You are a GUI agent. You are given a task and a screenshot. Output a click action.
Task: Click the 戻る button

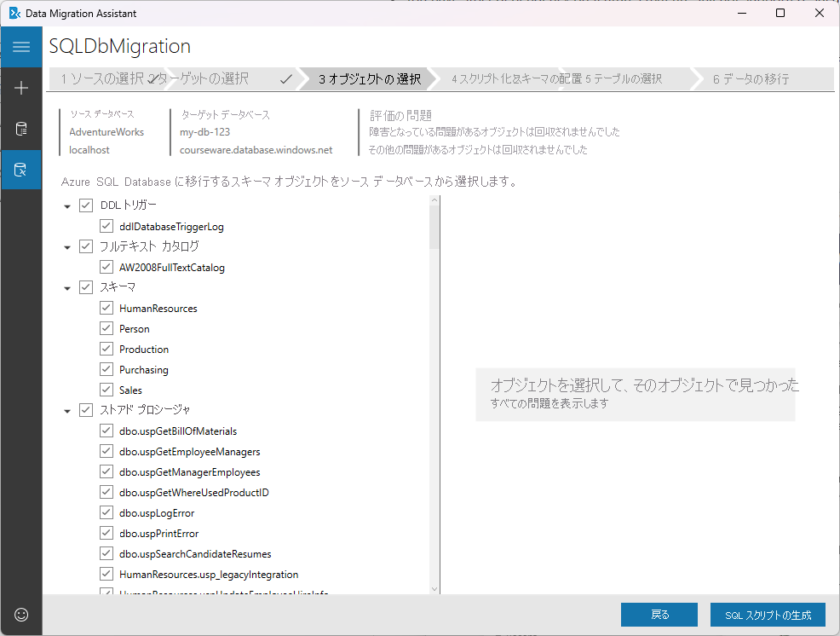(659, 615)
